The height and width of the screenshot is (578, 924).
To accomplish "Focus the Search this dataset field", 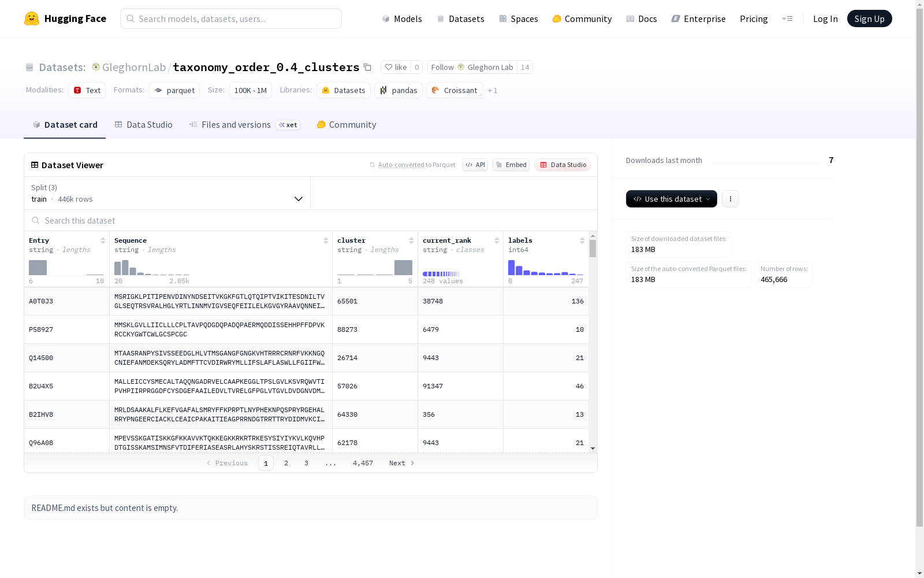I will (x=311, y=220).
